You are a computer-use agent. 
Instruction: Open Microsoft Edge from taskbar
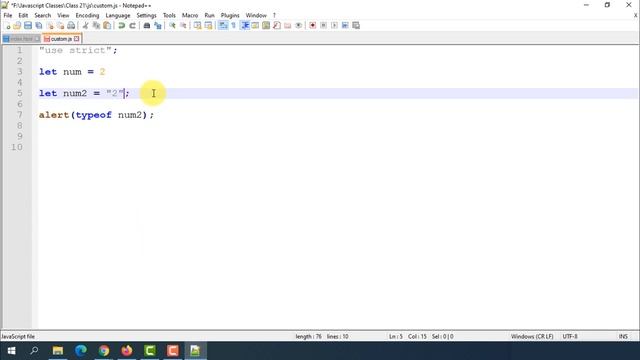click(x=81, y=351)
